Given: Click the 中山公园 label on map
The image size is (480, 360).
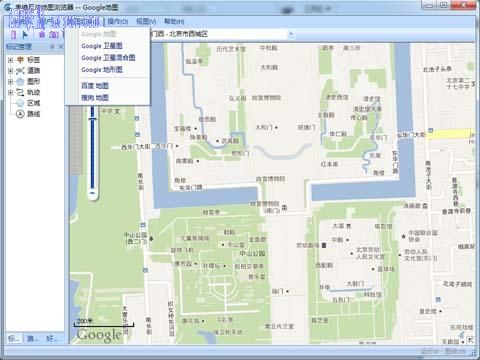Looking at the screenshot, I should (252, 254).
